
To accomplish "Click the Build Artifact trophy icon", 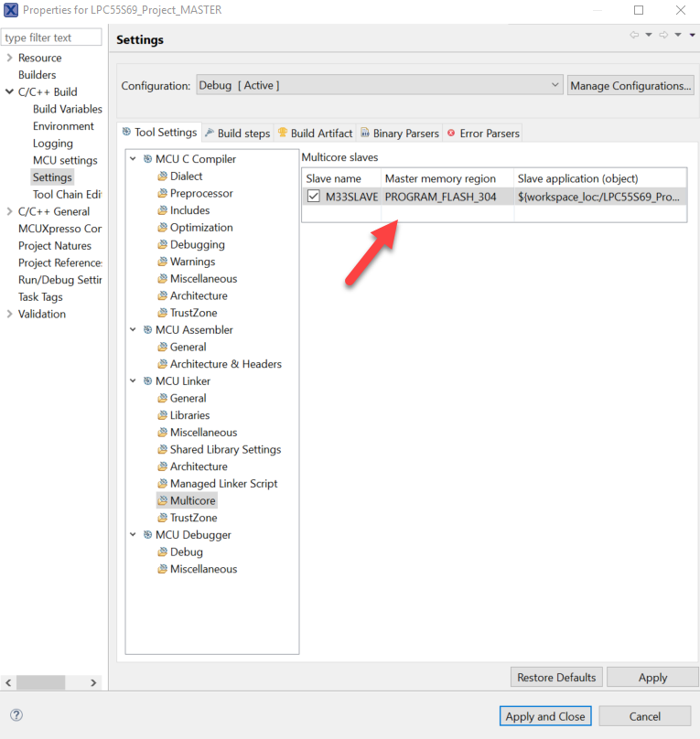I will [x=283, y=133].
